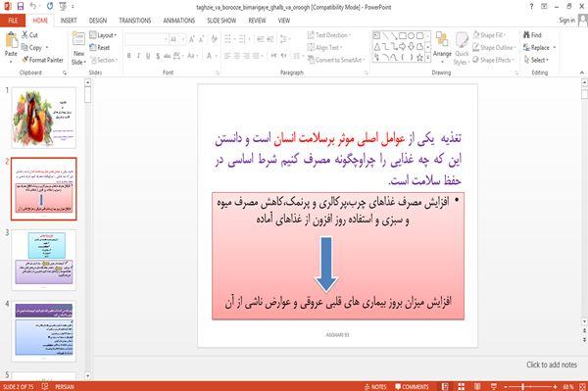
Task: Select the triangle shape in shapes gallery
Action: (x=376, y=46)
